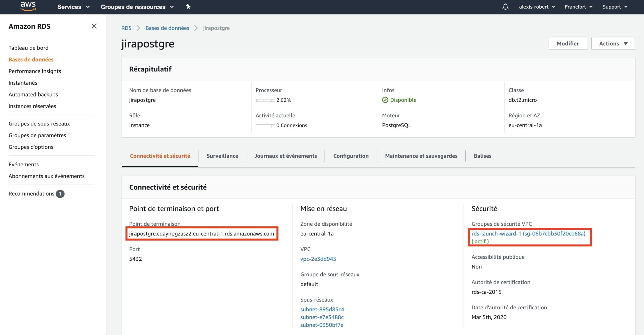Click the Modifier button
Viewport: 644px width, 335px height.
(x=568, y=43)
